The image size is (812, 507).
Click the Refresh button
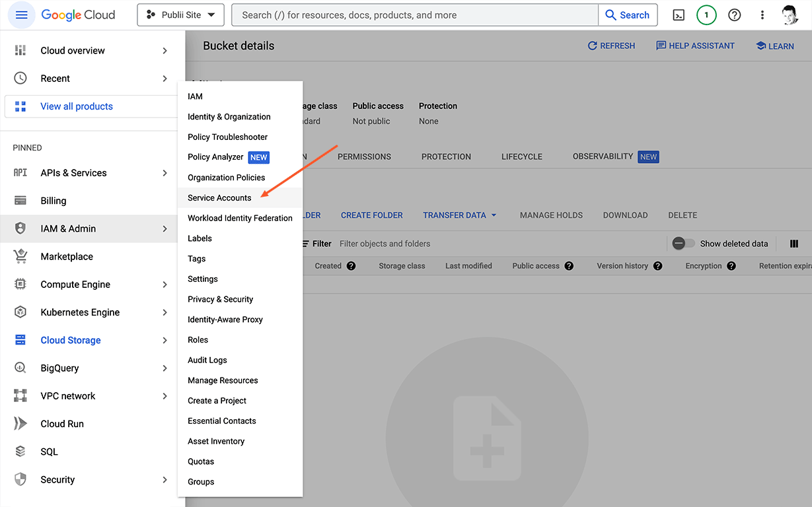[x=611, y=46]
